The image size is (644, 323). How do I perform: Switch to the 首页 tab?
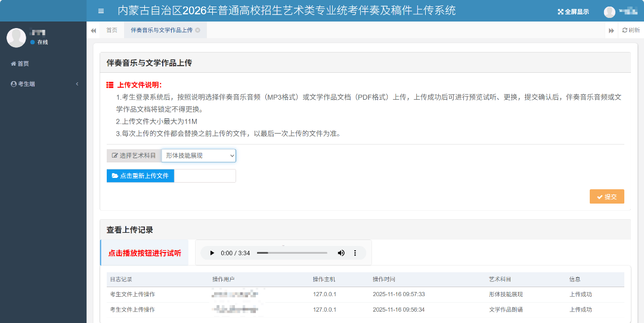pyautogui.click(x=112, y=30)
